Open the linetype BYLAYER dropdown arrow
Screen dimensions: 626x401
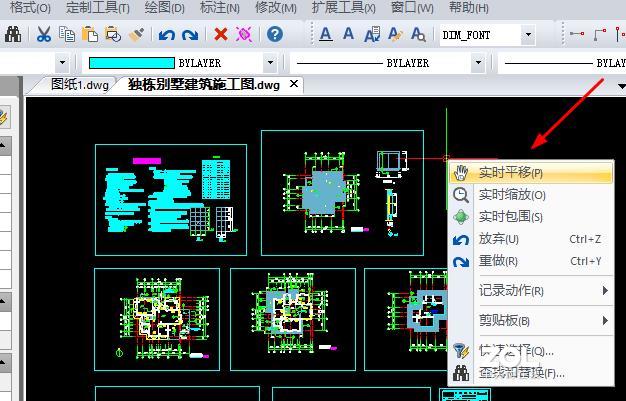478,63
